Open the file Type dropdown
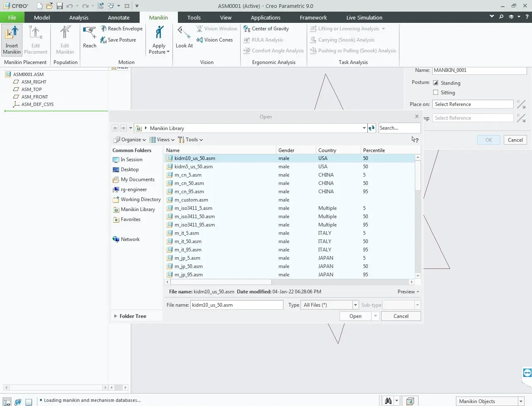Image resolution: width=532 pixels, height=406 pixels. [355, 305]
